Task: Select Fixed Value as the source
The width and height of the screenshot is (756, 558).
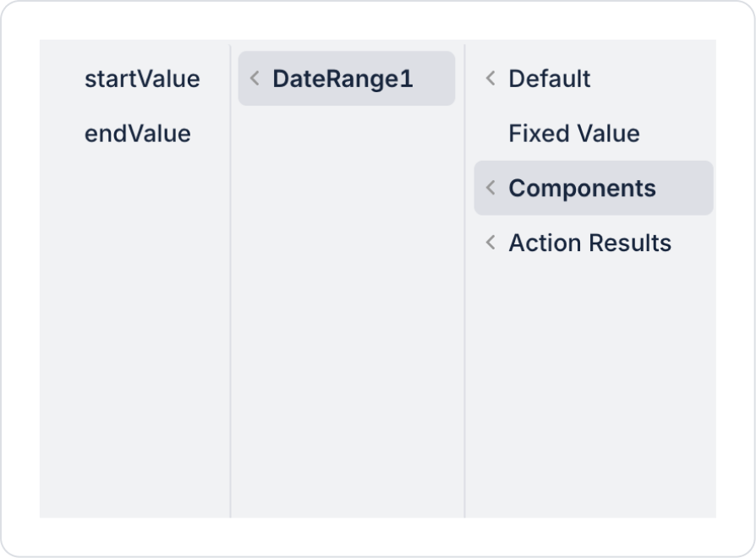Action: [x=574, y=134]
